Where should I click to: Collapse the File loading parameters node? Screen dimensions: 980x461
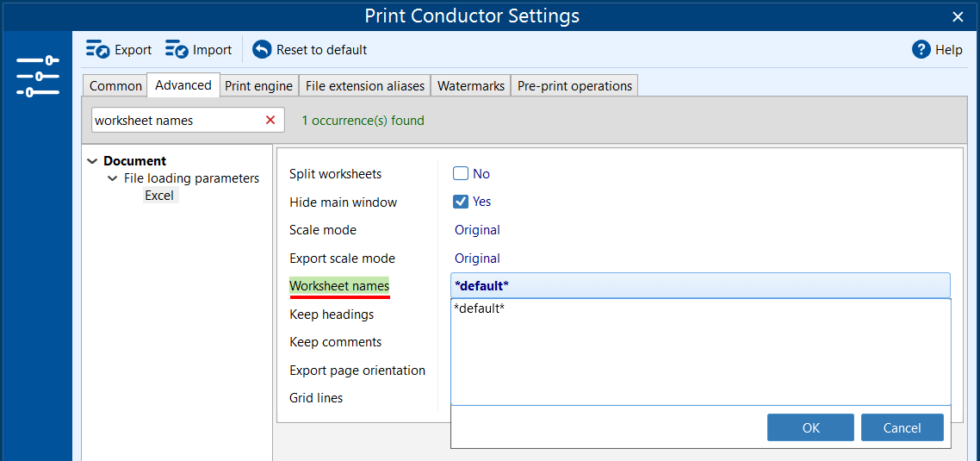(113, 178)
